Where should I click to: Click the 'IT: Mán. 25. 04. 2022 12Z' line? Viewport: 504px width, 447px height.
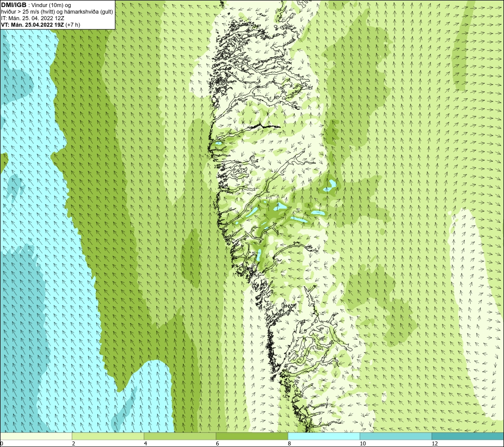pos(32,18)
